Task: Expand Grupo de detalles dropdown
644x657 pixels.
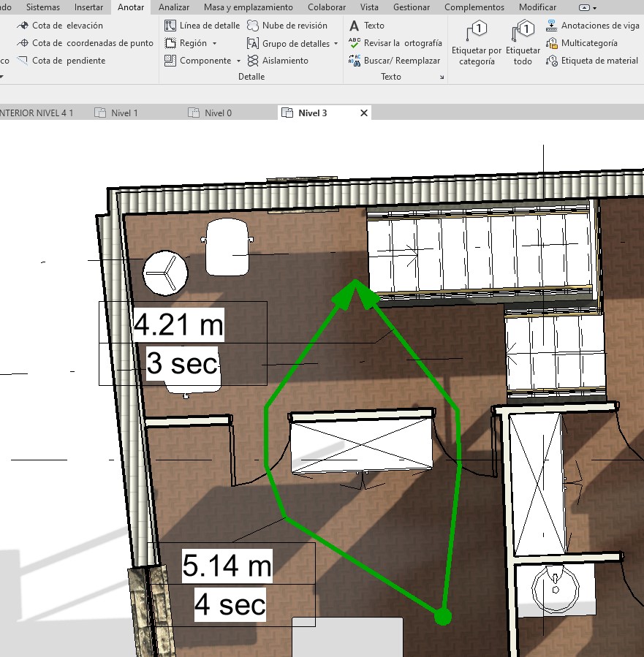Action: (x=336, y=44)
